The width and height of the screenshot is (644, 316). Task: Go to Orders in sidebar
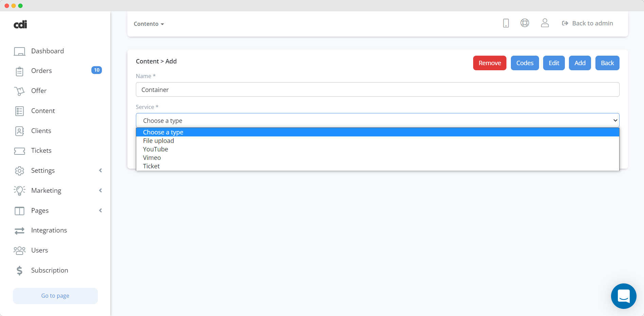pos(41,71)
